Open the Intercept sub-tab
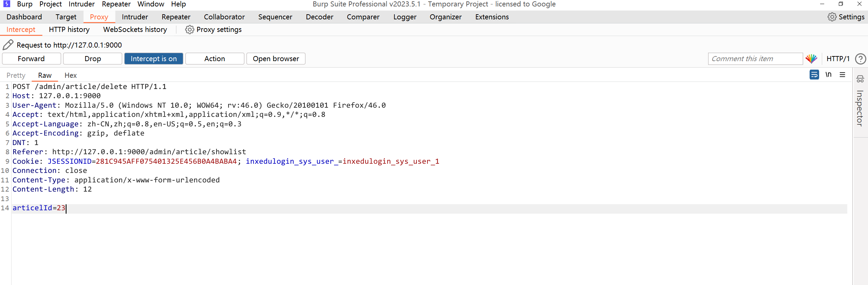 point(21,30)
